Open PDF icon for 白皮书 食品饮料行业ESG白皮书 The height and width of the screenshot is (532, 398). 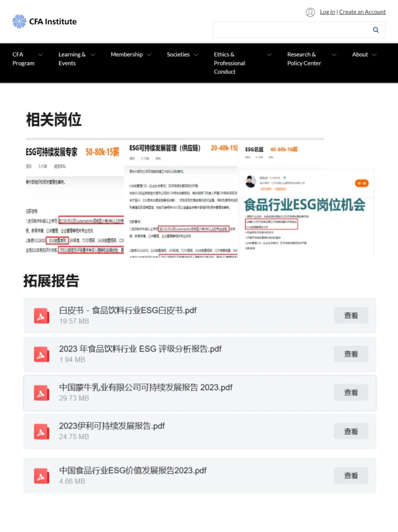coord(41,316)
